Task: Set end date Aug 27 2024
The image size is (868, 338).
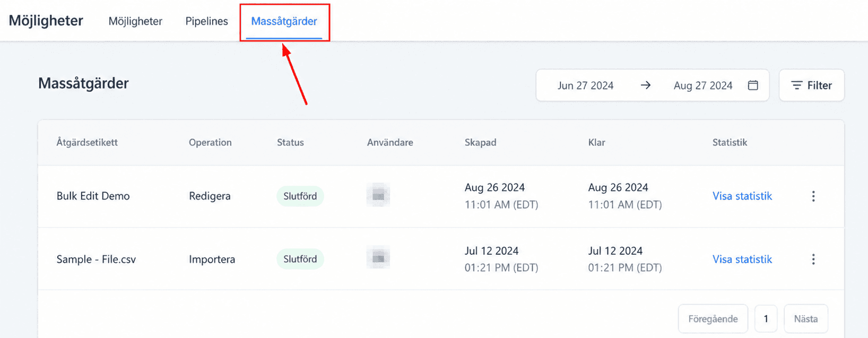Action: click(x=703, y=85)
